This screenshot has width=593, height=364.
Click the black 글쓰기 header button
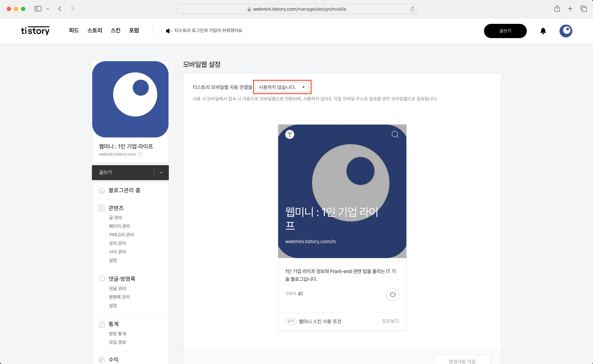[505, 31]
